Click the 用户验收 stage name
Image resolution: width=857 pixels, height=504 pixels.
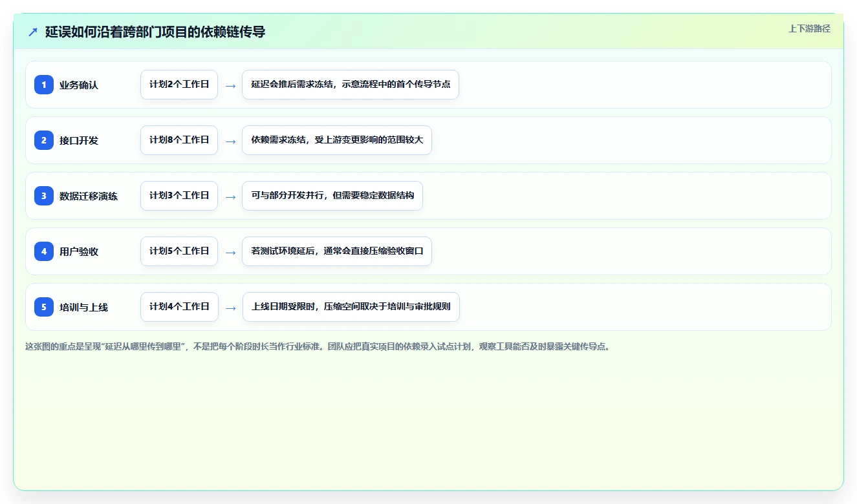(x=79, y=251)
